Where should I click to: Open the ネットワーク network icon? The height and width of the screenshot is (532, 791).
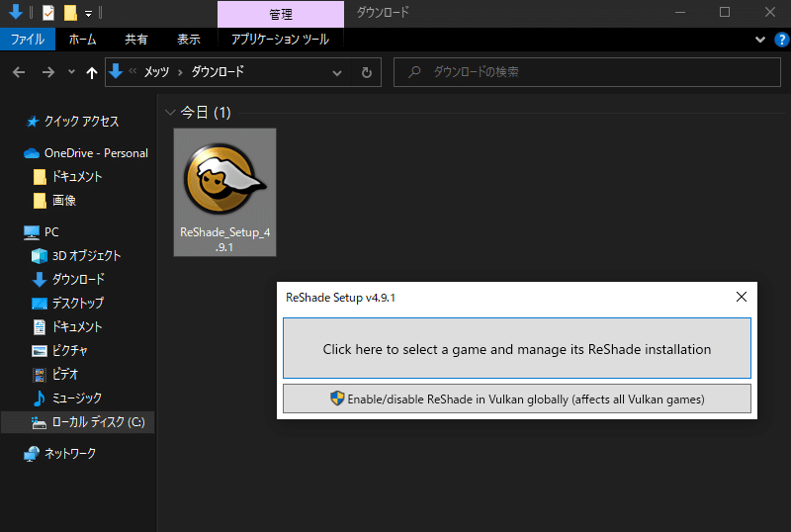tap(32, 454)
